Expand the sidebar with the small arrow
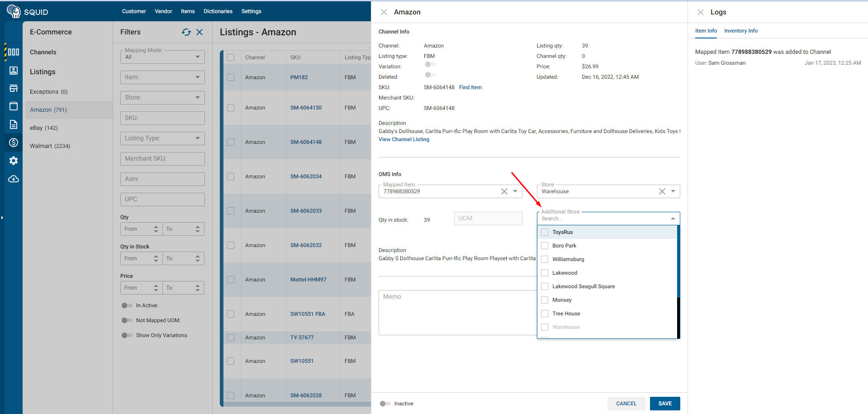This screenshot has height=414, width=868. pyautogui.click(x=2, y=218)
